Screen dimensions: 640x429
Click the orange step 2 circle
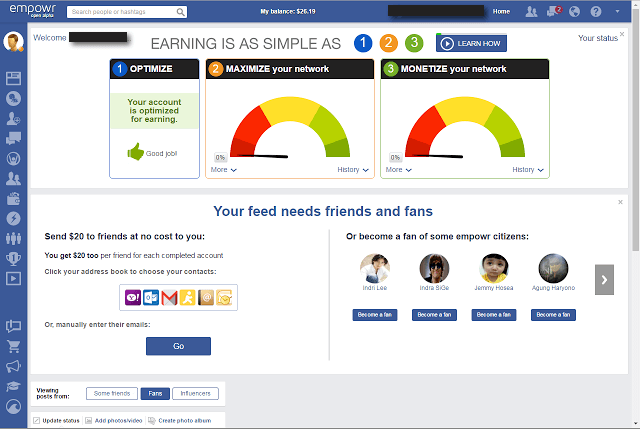coord(389,43)
